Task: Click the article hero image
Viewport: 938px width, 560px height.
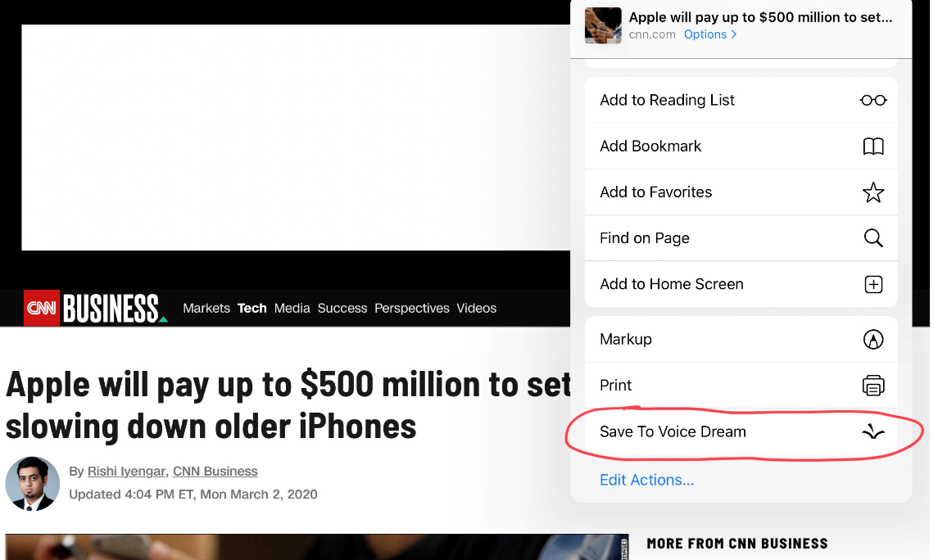Action: pyautogui.click(x=317, y=547)
